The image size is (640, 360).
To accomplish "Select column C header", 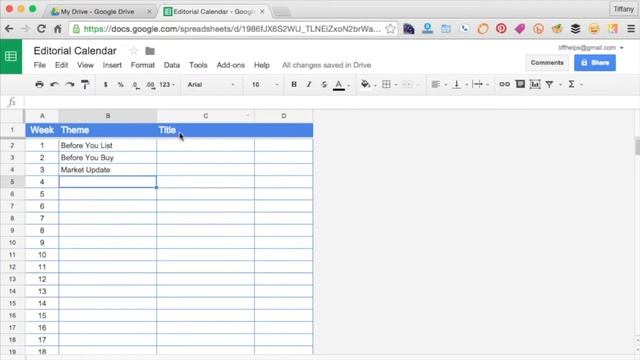I will point(205,116).
